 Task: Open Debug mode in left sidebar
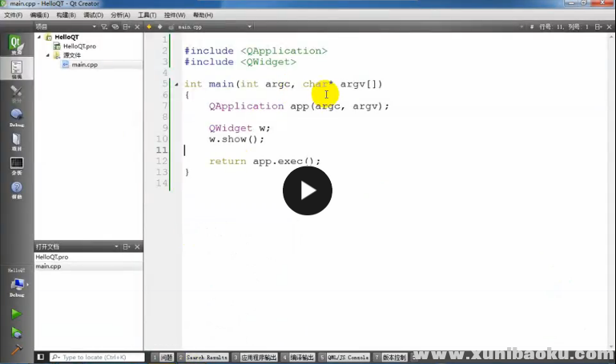[x=16, y=118]
